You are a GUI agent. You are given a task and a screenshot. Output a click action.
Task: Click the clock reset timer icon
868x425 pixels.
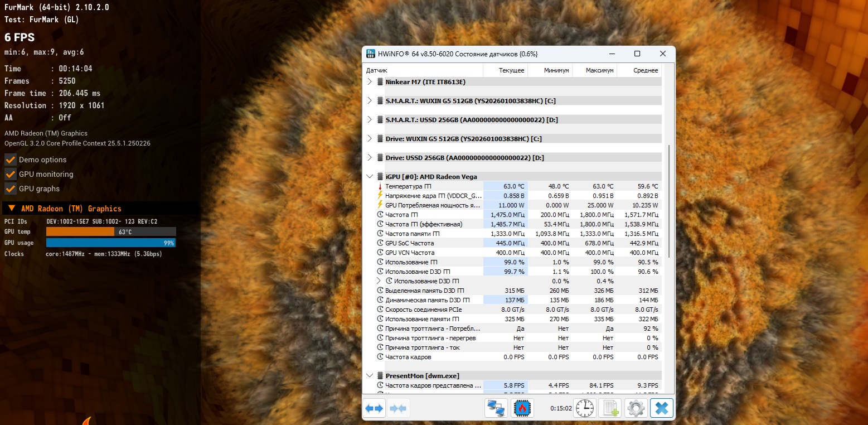pyautogui.click(x=585, y=408)
